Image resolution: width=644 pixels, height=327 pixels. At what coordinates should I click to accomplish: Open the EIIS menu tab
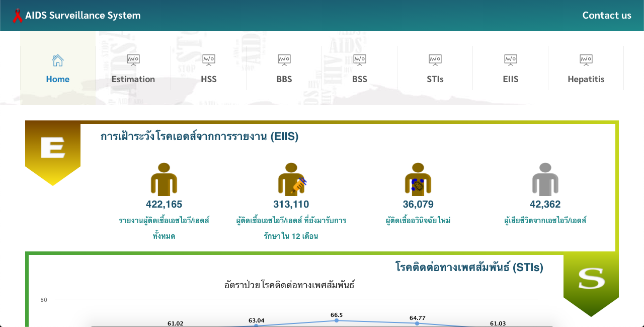511,79
